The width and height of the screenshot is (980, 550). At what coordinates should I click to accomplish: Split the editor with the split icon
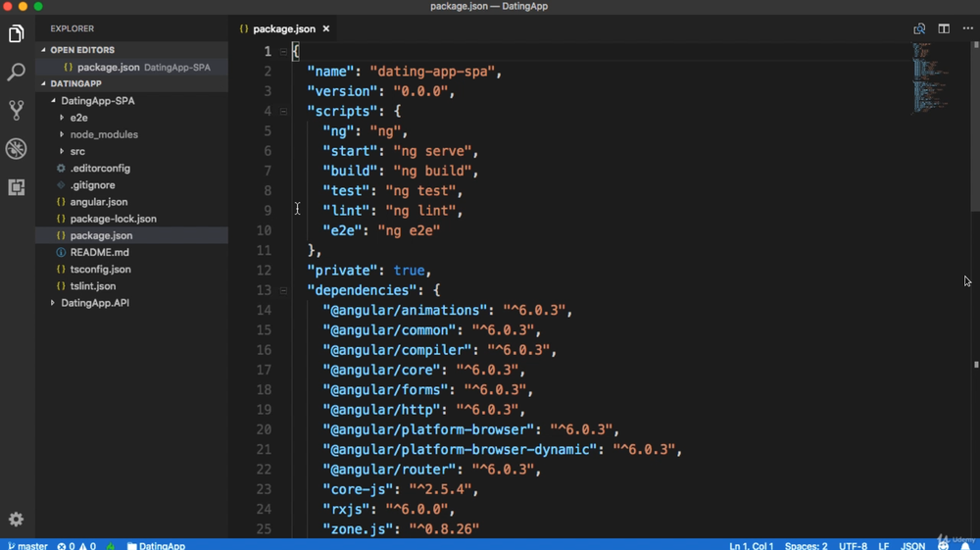(x=944, y=28)
